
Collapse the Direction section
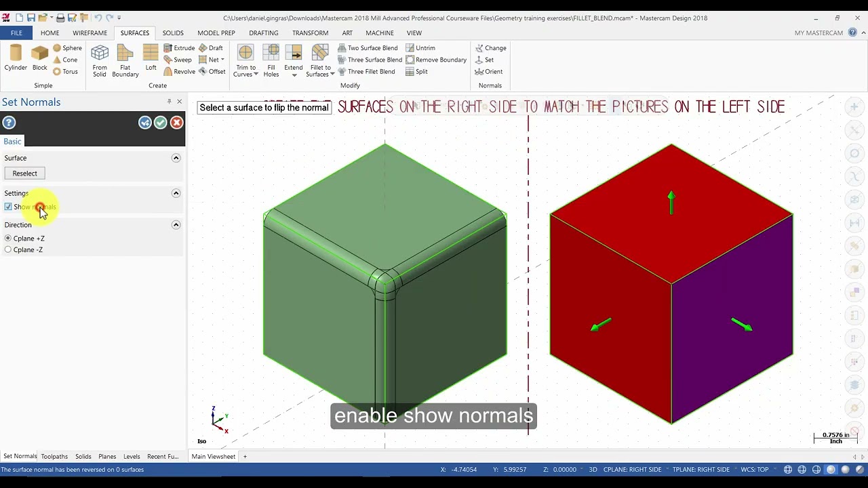click(176, 225)
